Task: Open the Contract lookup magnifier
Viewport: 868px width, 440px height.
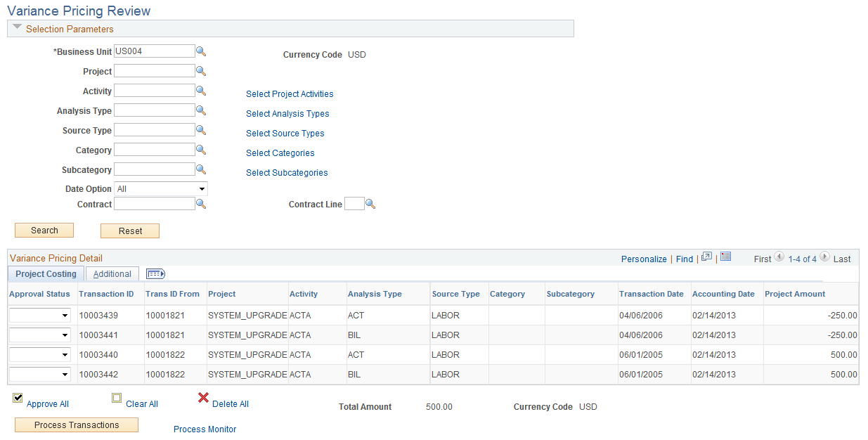Action: [202, 203]
